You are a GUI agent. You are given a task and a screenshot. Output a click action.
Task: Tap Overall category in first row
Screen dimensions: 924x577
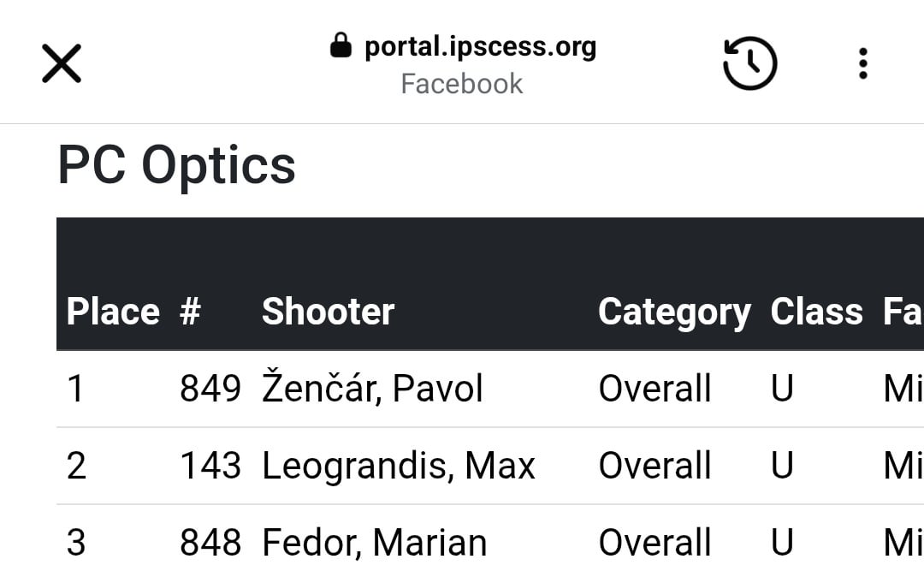[654, 389]
